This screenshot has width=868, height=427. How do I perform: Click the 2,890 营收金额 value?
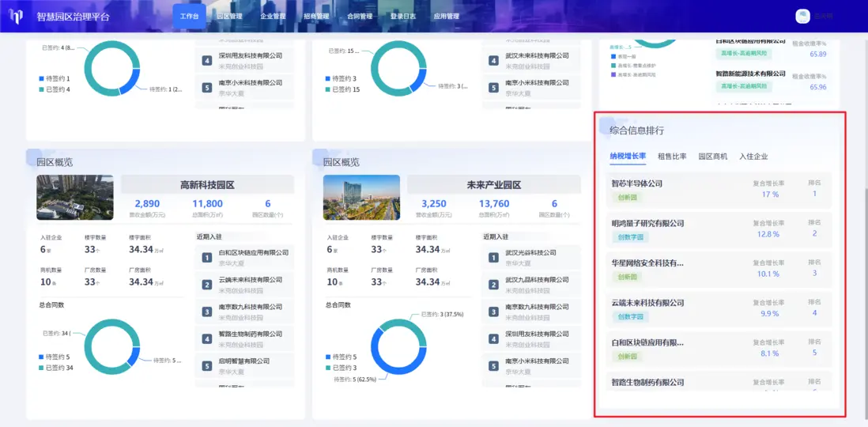pos(147,204)
